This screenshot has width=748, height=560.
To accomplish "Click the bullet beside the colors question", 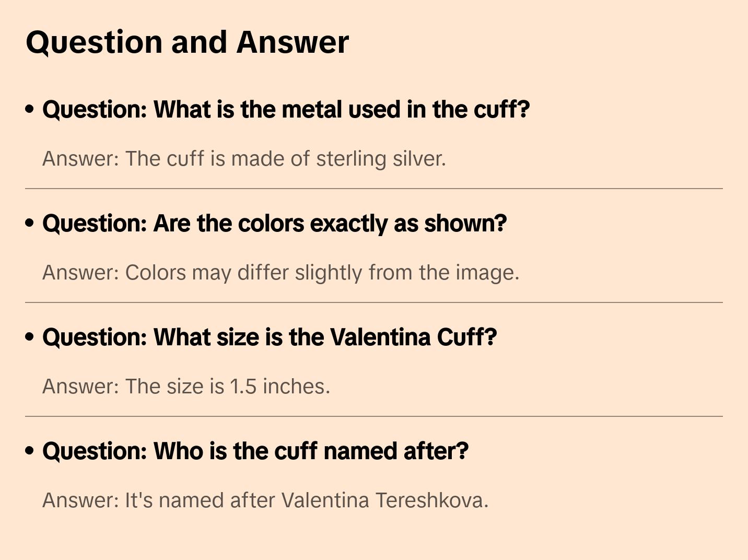I will coord(30,223).
